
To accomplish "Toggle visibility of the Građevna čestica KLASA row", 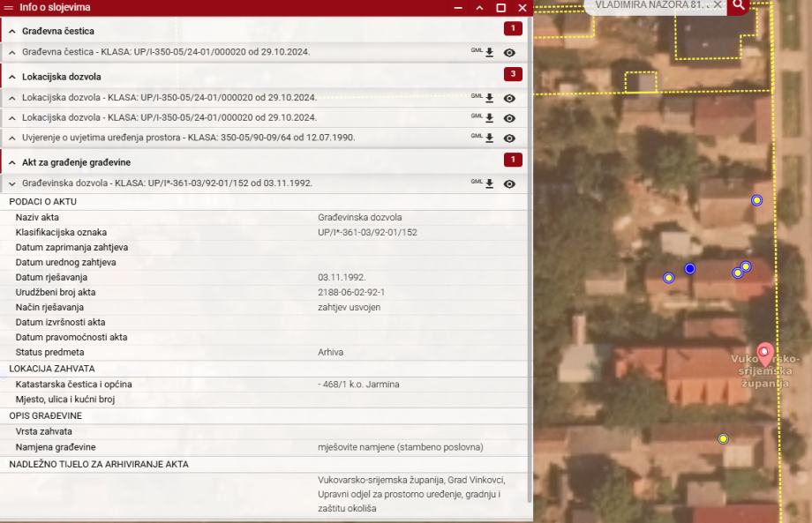I will pyautogui.click(x=509, y=53).
